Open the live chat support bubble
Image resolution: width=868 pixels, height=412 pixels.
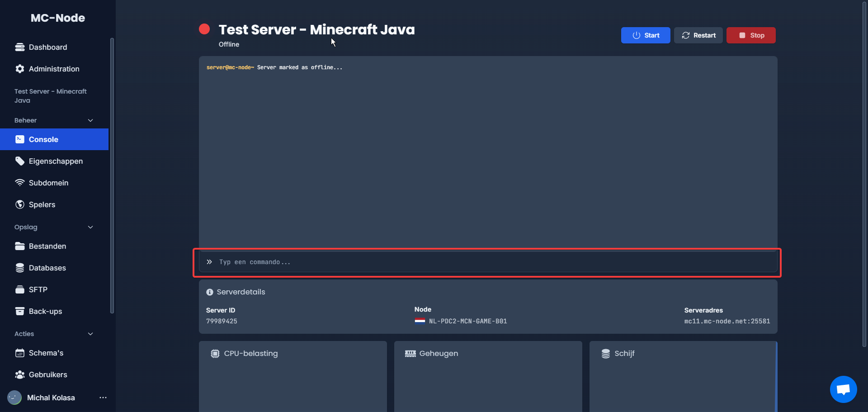(x=844, y=389)
